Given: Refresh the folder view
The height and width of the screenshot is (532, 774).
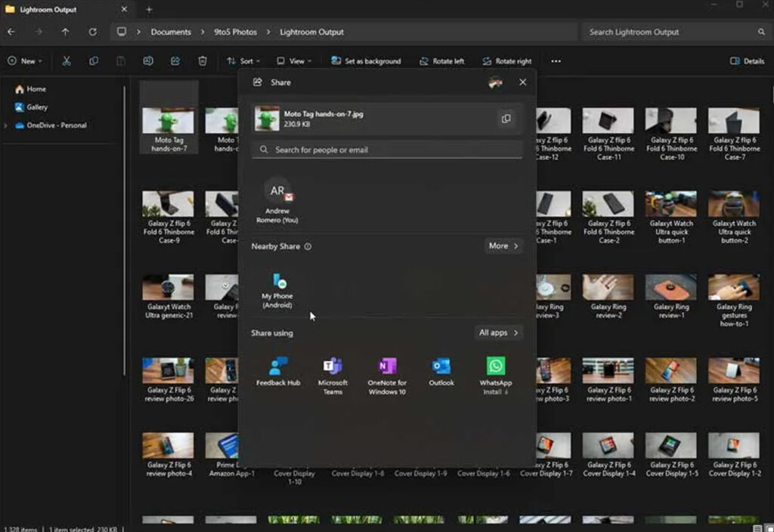Looking at the screenshot, I should coord(92,32).
